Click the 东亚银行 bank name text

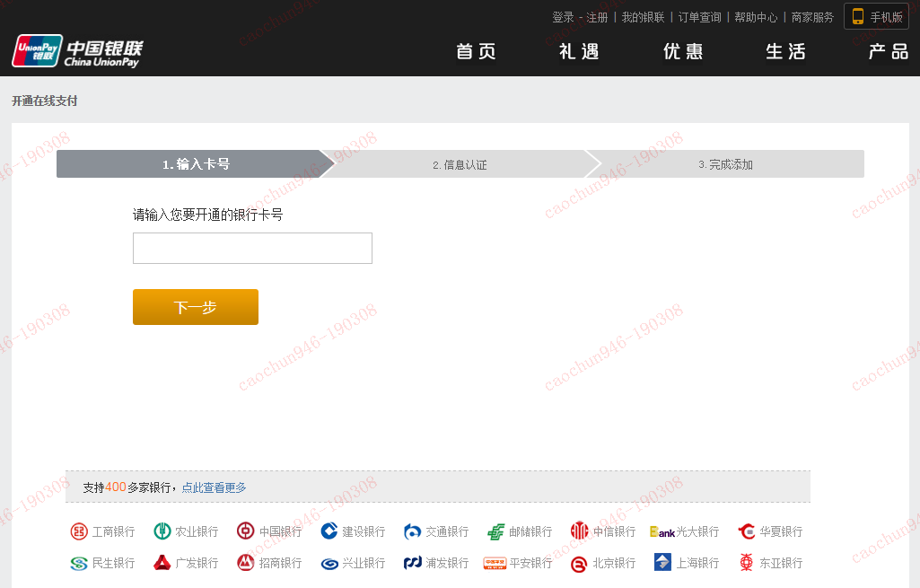(781, 564)
